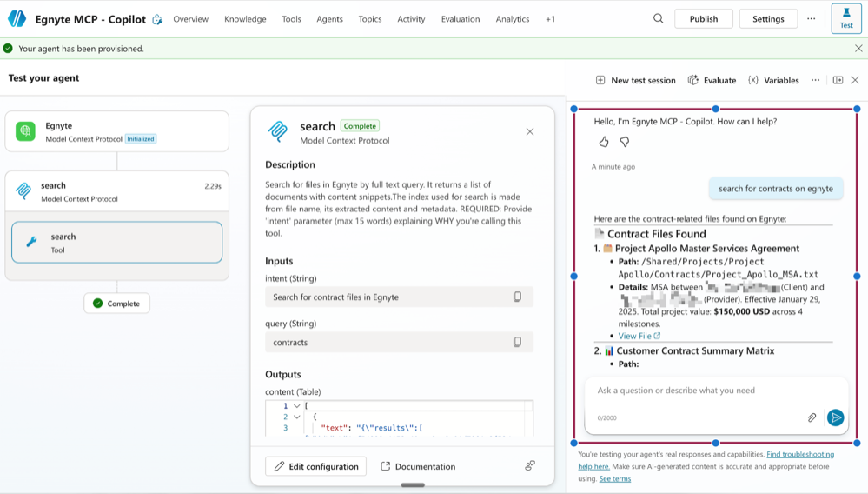
Task: Switch to the Analytics tab
Action: (x=512, y=19)
